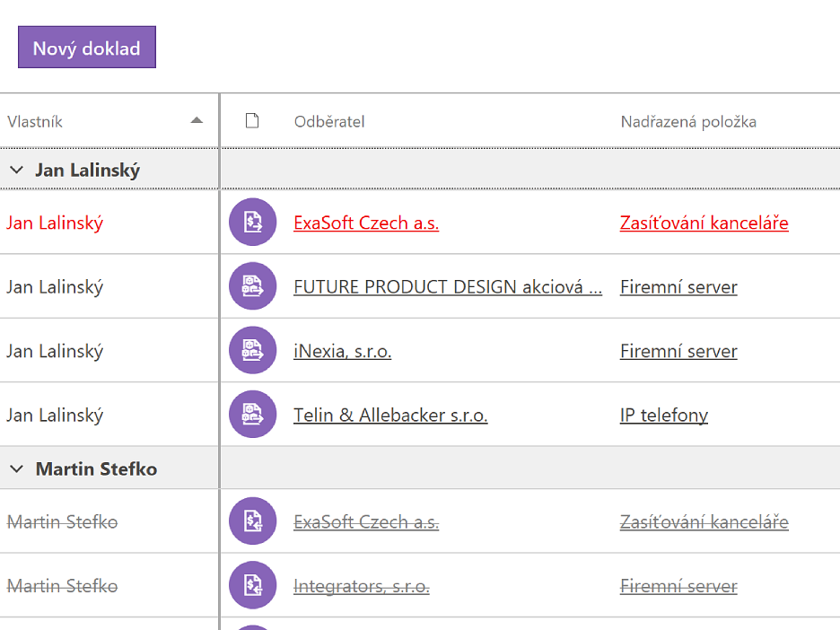Sort by the Vlastník column header
Viewport: 840px width, 630px height.
pos(35,122)
